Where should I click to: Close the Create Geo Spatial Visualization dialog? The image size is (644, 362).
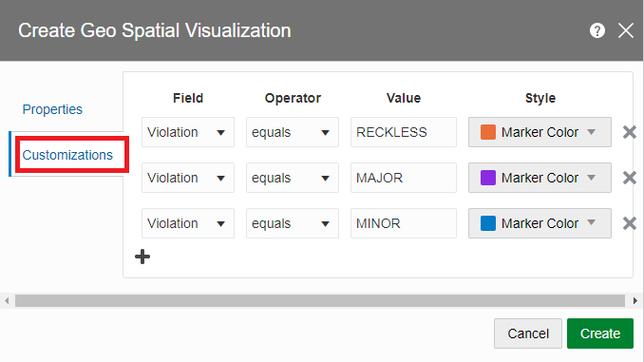626,30
